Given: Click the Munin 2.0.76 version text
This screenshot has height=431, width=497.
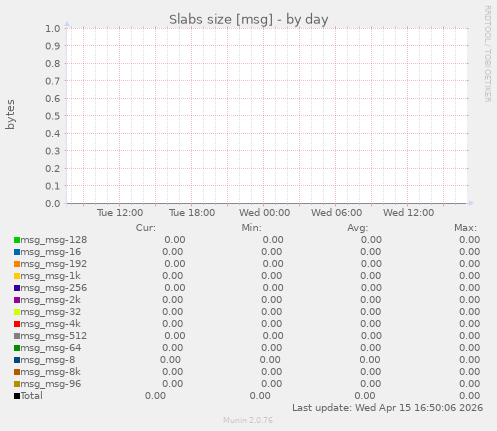Looking at the screenshot, I should (248, 420).
